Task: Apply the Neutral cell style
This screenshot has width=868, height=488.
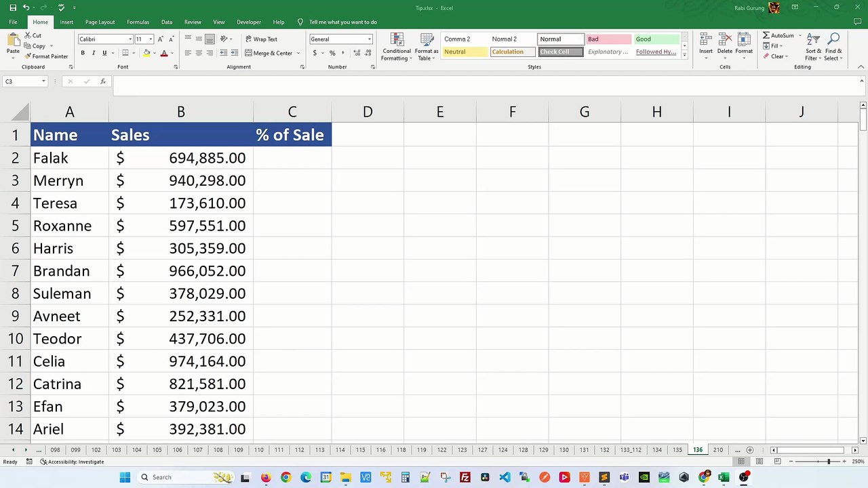Action: (x=465, y=52)
